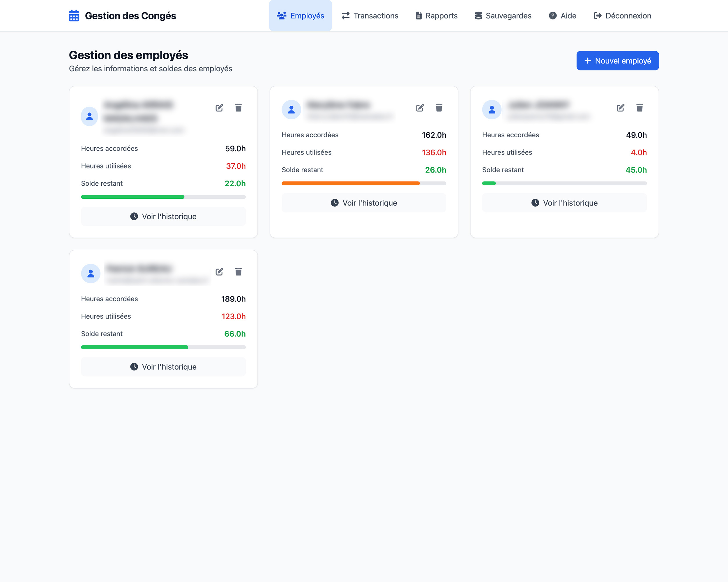Delete the employee with 189.0h accorded
Viewport: 728px width, 582px height.
[x=238, y=272]
